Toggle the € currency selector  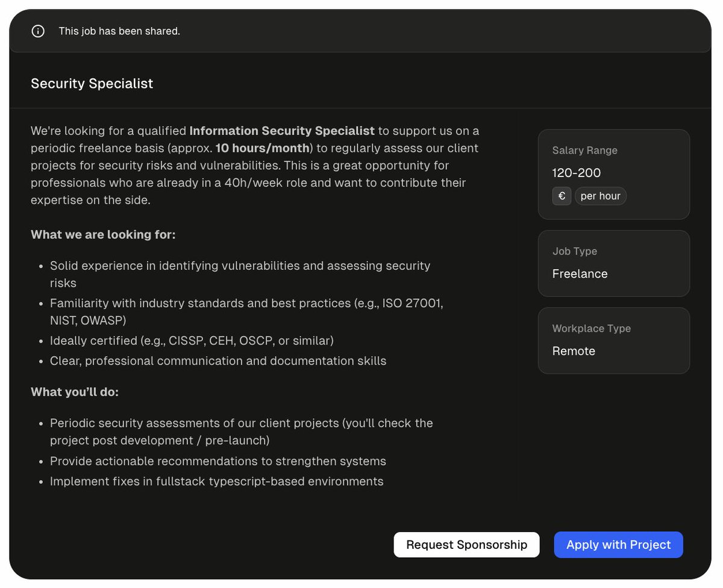[x=561, y=196]
